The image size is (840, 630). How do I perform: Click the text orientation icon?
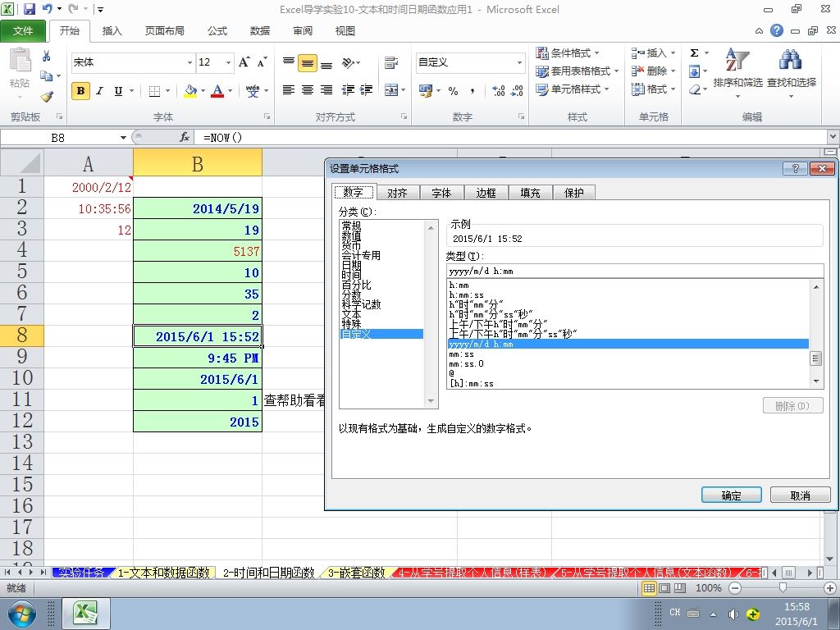(x=349, y=62)
